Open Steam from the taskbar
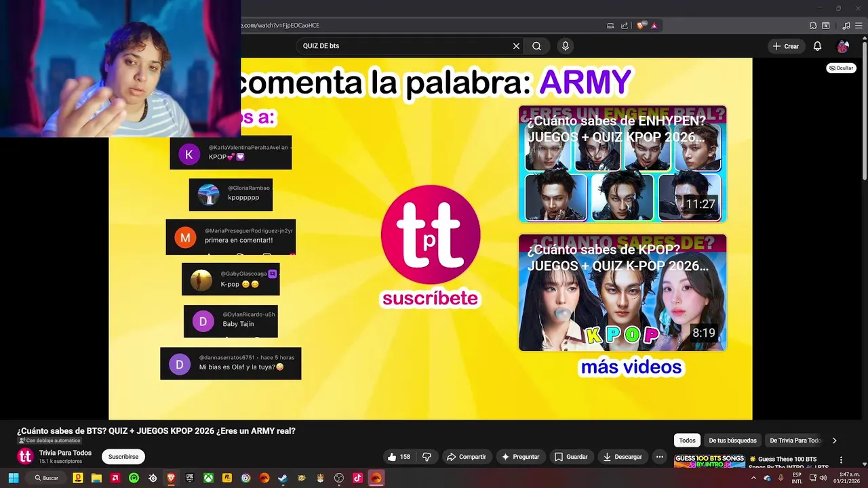868x488 pixels. [x=283, y=478]
